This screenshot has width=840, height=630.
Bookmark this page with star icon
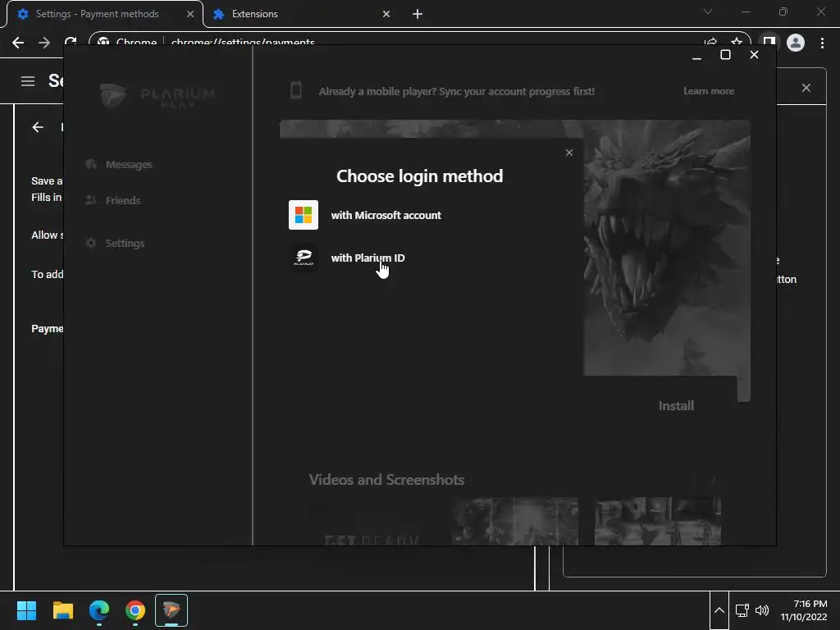[737, 42]
